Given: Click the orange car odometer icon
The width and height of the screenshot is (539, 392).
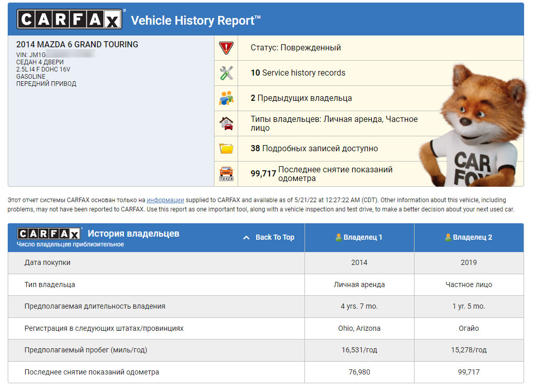Looking at the screenshot, I should (x=226, y=174).
